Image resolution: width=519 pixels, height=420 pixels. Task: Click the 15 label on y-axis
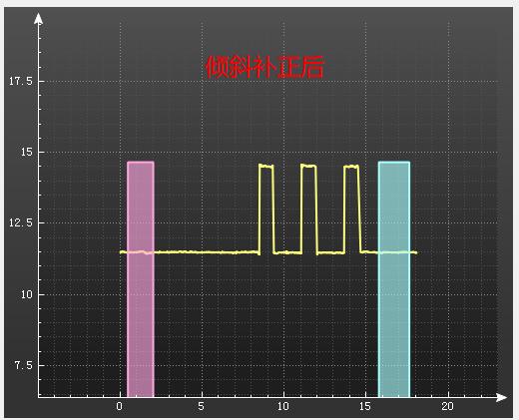pyautogui.click(x=27, y=153)
